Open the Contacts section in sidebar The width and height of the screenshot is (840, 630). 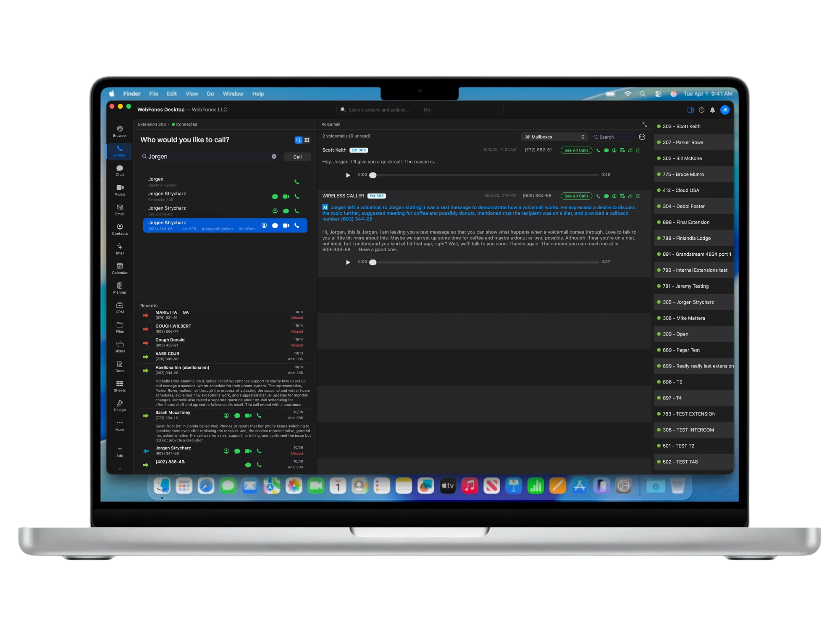[x=120, y=229]
